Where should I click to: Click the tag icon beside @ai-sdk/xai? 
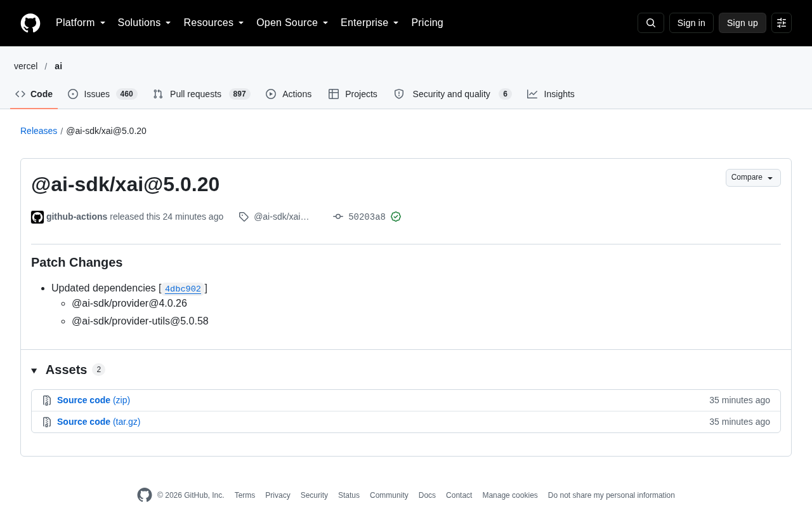coord(244,217)
